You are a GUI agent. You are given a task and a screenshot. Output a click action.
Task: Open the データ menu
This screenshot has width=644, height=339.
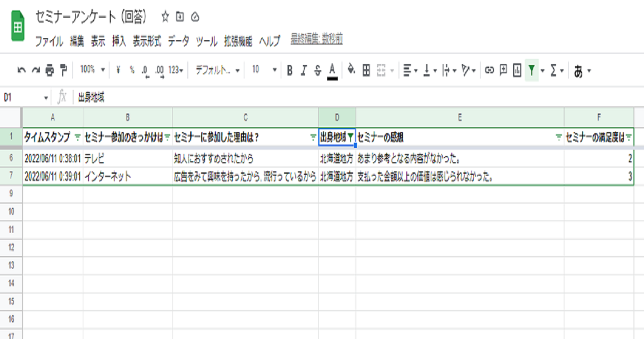point(178,41)
